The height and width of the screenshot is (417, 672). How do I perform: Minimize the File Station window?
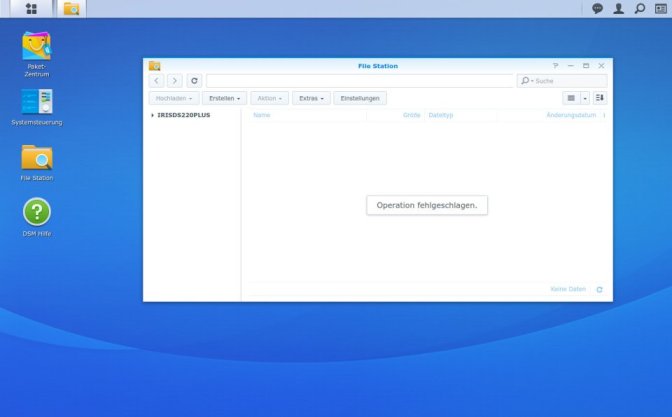pos(570,66)
